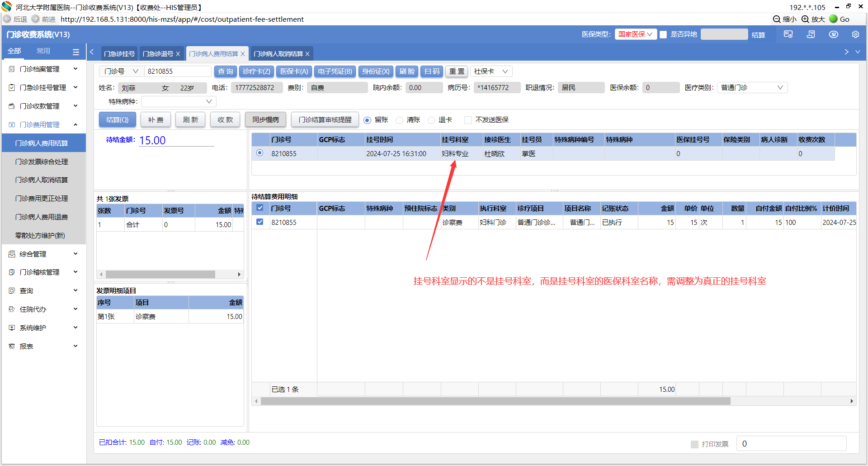Click the 门诊收款管理 wallet icon
868x466 pixels.
click(x=12, y=106)
